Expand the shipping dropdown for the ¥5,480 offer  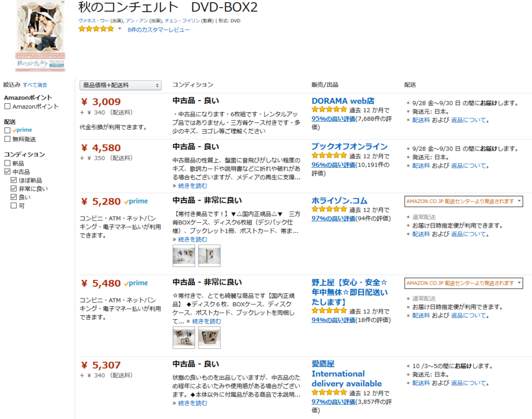point(463,283)
